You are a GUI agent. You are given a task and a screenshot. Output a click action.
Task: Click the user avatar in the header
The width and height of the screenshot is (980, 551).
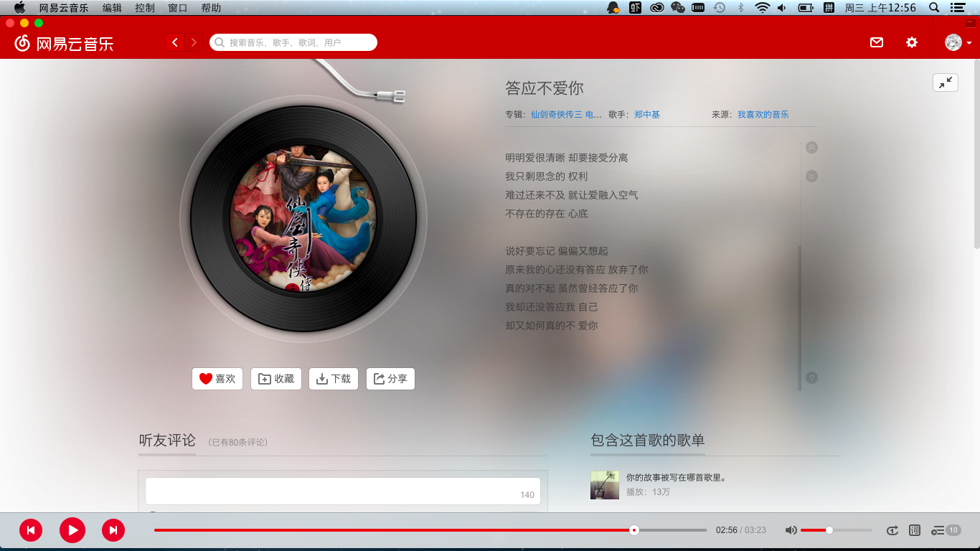pos(953,42)
